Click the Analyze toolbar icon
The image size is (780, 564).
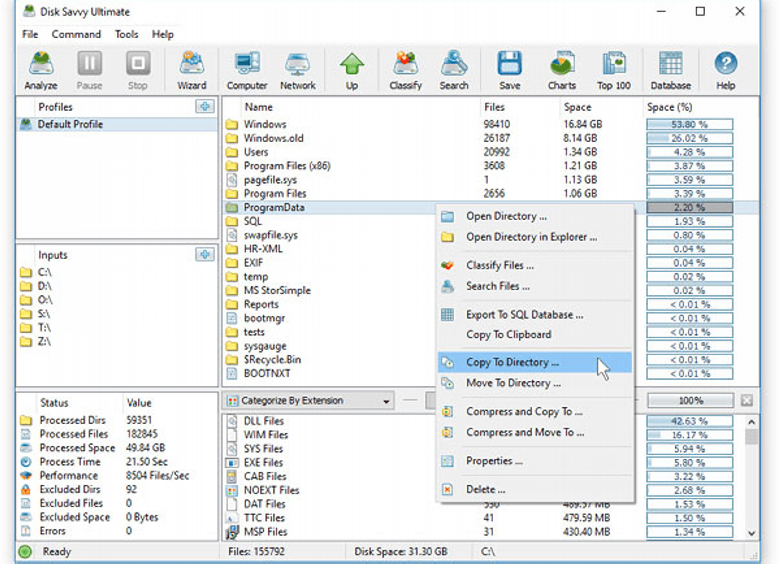point(41,70)
